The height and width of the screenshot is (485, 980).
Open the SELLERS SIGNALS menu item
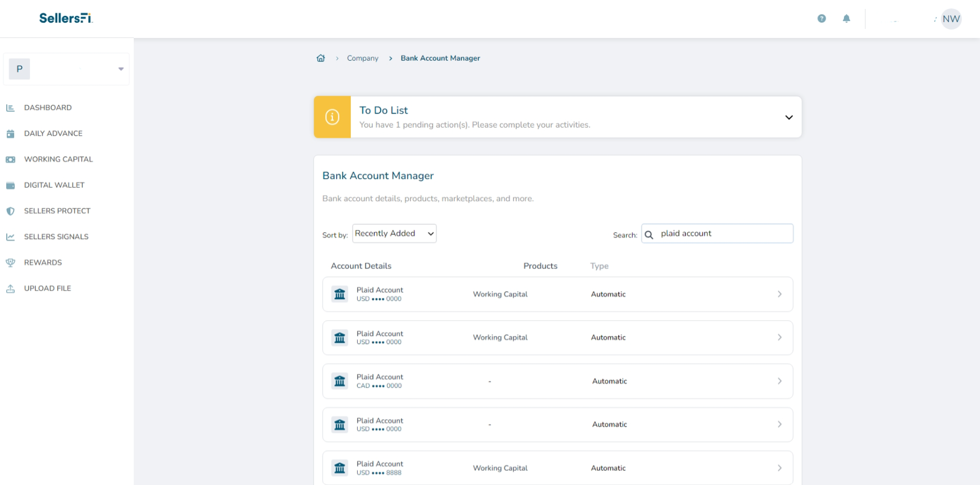tap(56, 237)
